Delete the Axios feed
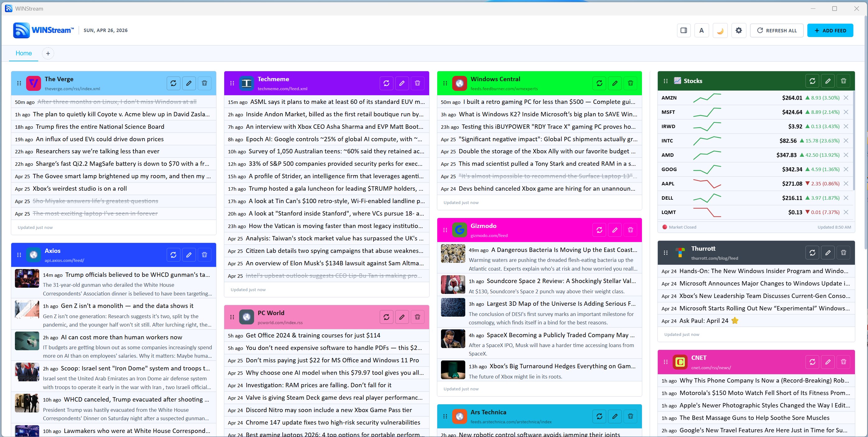 [x=205, y=255]
